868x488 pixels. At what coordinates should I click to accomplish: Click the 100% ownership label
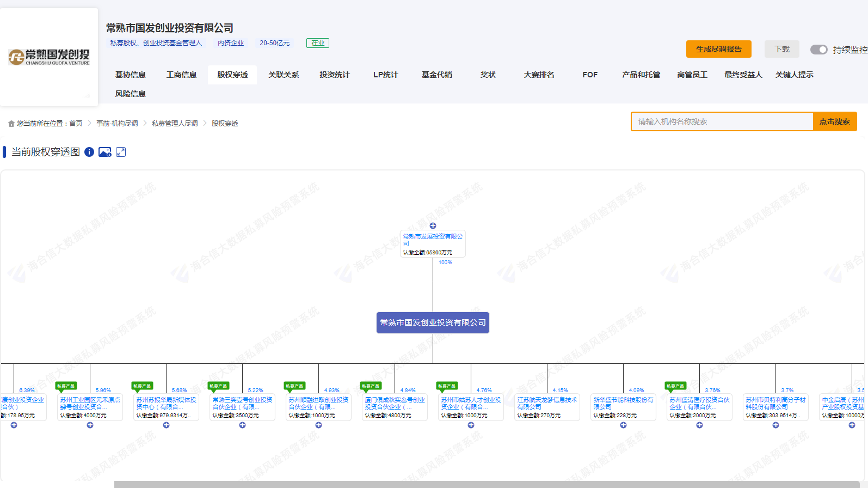445,263
